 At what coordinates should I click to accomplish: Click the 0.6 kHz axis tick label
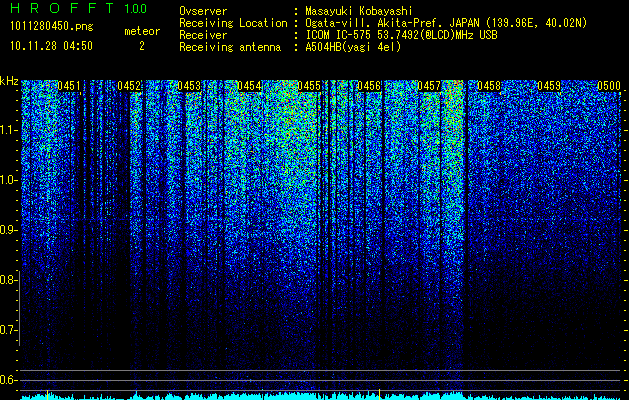pos(7,380)
